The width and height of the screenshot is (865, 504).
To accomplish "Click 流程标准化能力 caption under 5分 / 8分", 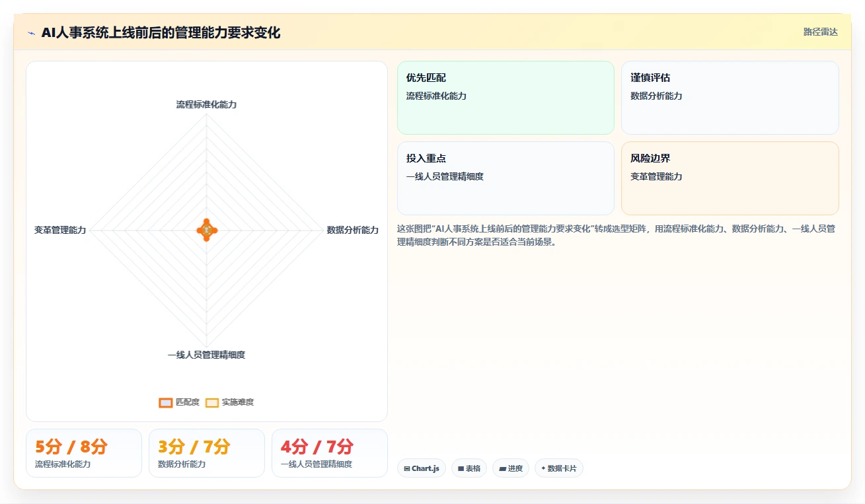I will coord(63,464).
